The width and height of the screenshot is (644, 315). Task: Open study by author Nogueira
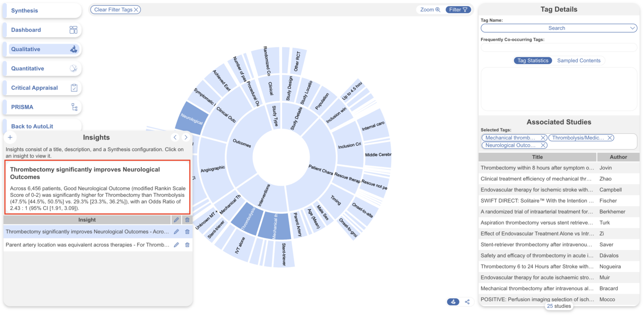(x=559, y=266)
